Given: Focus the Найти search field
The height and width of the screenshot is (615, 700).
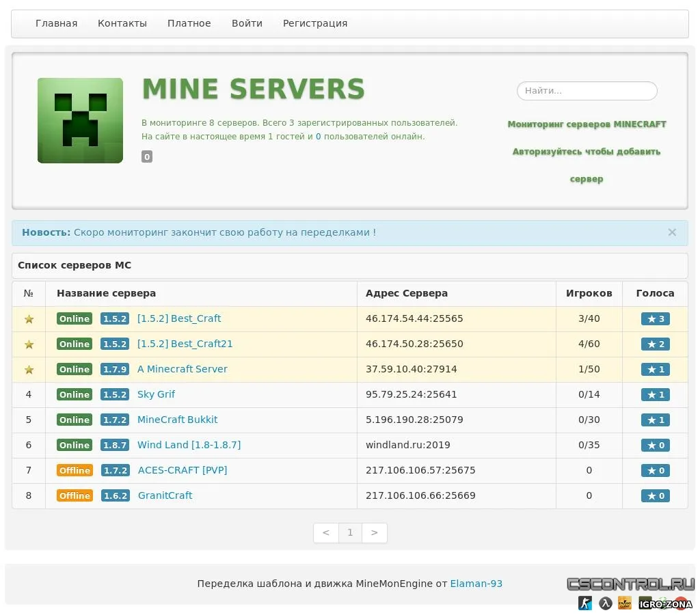Looking at the screenshot, I should pyautogui.click(x=587, y=91).
